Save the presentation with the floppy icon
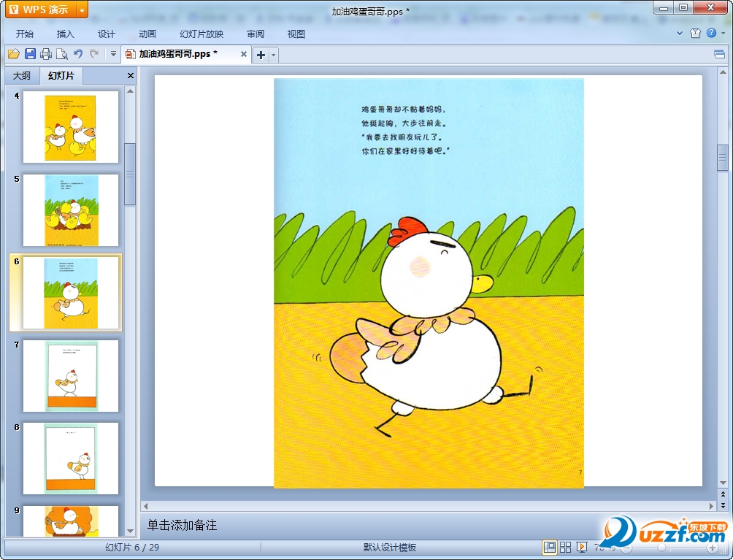Screen dimensions: 733x560 click(x=30, y=54)
